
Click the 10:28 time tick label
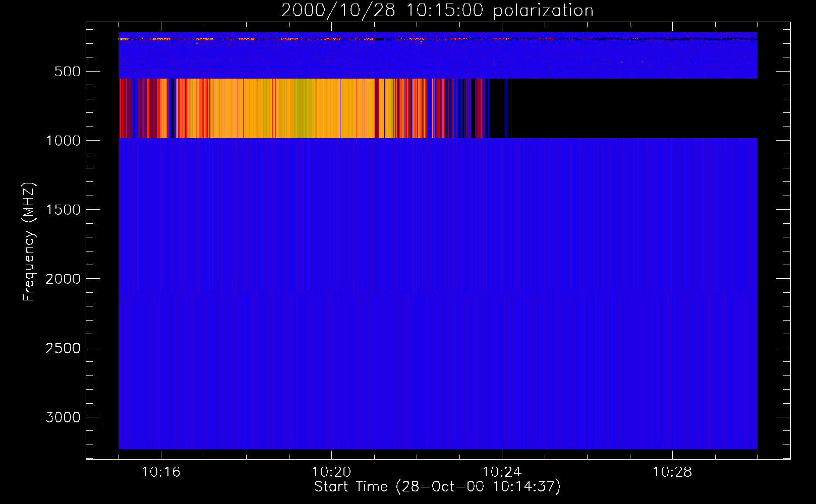(672, 472)
